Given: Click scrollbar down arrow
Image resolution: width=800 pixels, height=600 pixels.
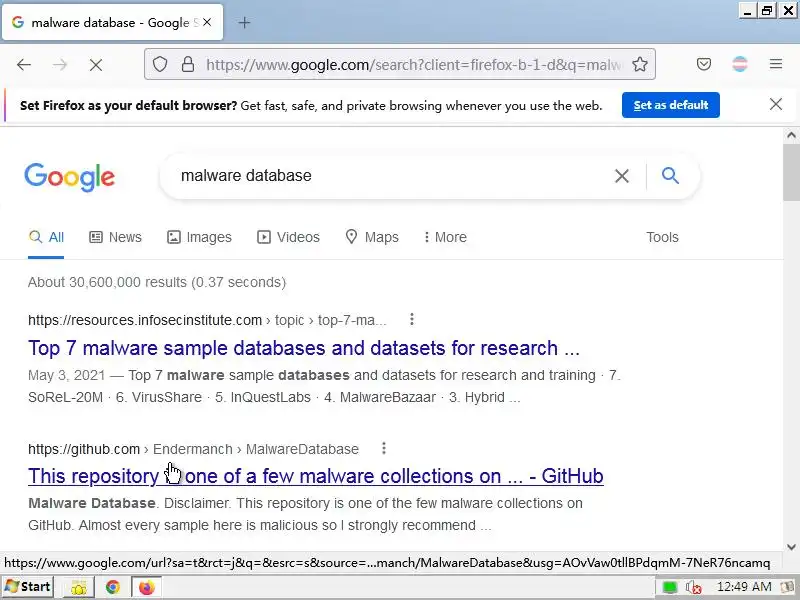Looking at the screenshot, I should pos(791,547).
